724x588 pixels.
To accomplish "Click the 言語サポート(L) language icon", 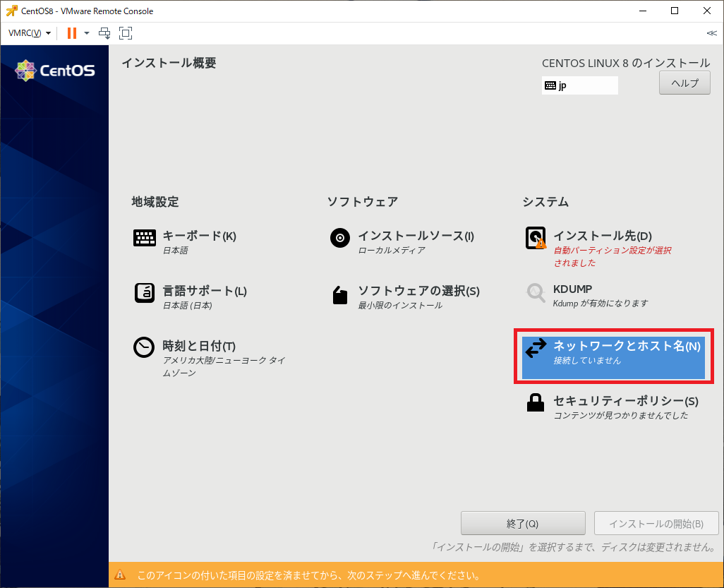I will (145, 293).
